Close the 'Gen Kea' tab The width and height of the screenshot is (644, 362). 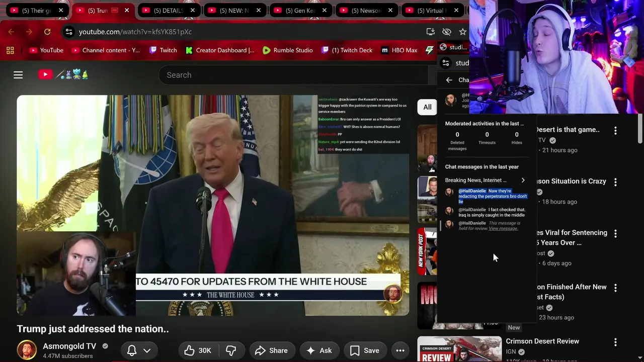pos(324,10)
